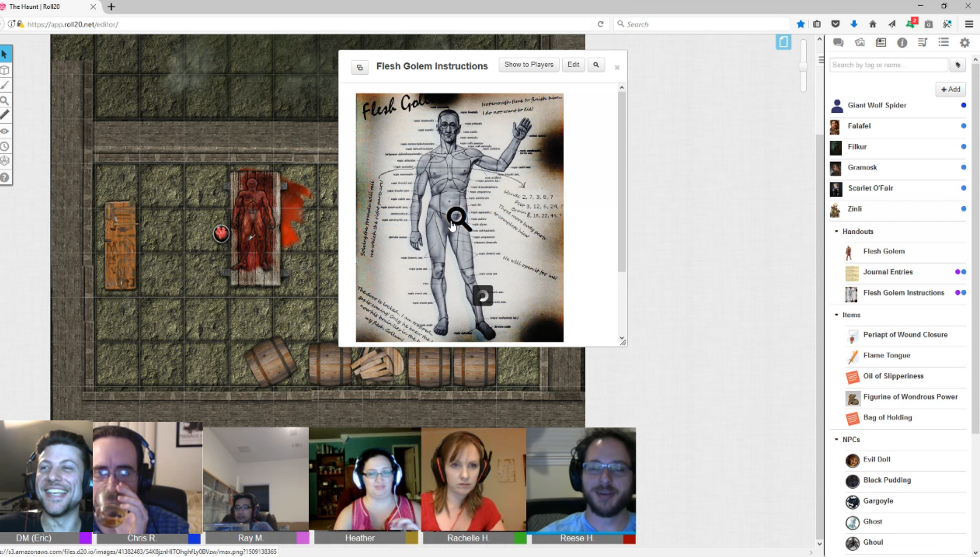Click the tag filter button beside search
Screen dimensions: 980x557
[958, 65]
